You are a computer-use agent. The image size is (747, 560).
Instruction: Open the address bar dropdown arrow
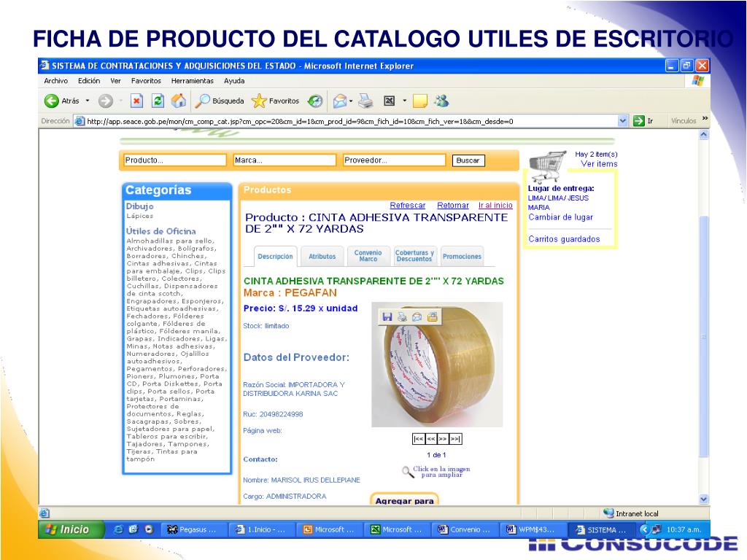coord(622,121)
